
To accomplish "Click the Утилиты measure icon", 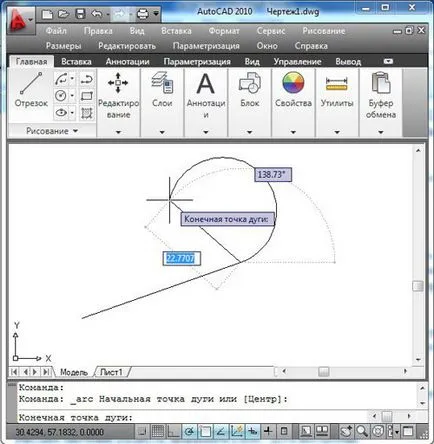I will (x=337, y=84).
